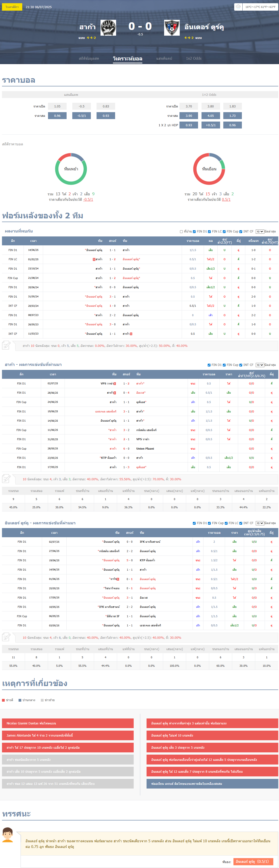Image resolution: width=279 pixels, height=868 pixels.
Task: Uncheck FIN D1 in the head-to-head filters
Action: pos(194,231)
